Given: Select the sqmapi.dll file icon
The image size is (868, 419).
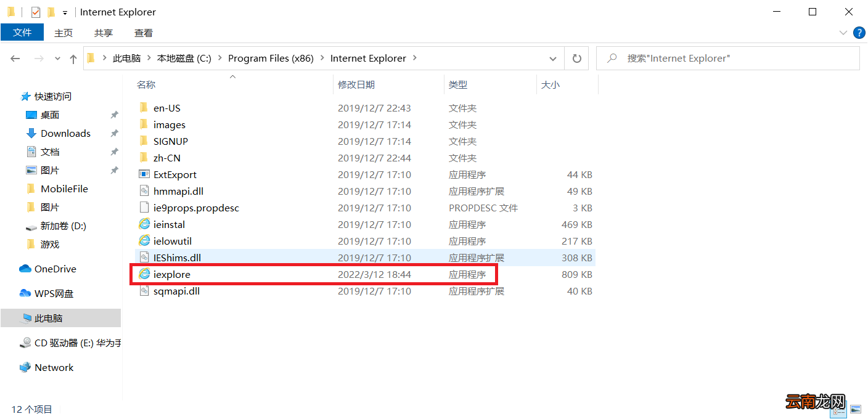Looking at the screenshot, I should pos(144,291).
